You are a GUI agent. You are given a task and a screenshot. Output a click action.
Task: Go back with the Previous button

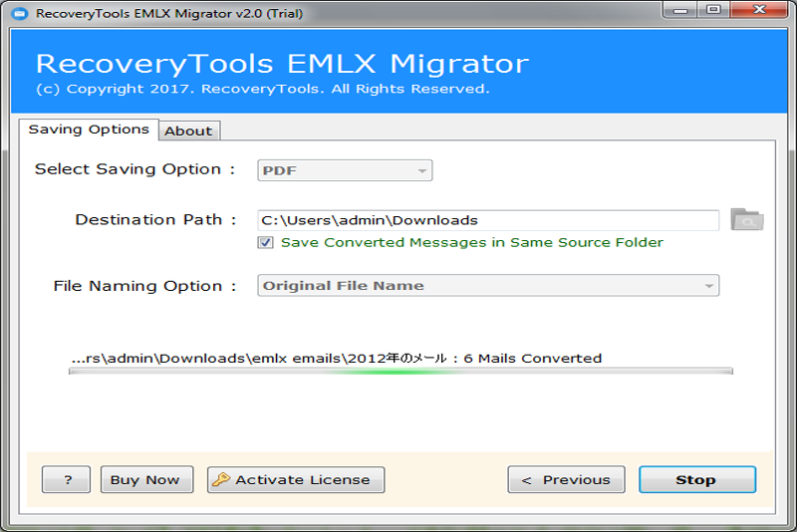click(566, 479)
